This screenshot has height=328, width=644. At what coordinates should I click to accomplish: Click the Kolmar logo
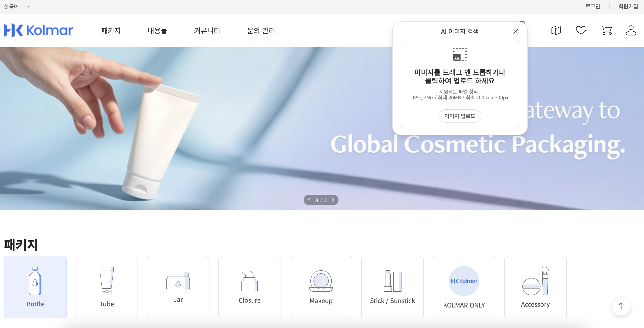[x=38, y=31]
